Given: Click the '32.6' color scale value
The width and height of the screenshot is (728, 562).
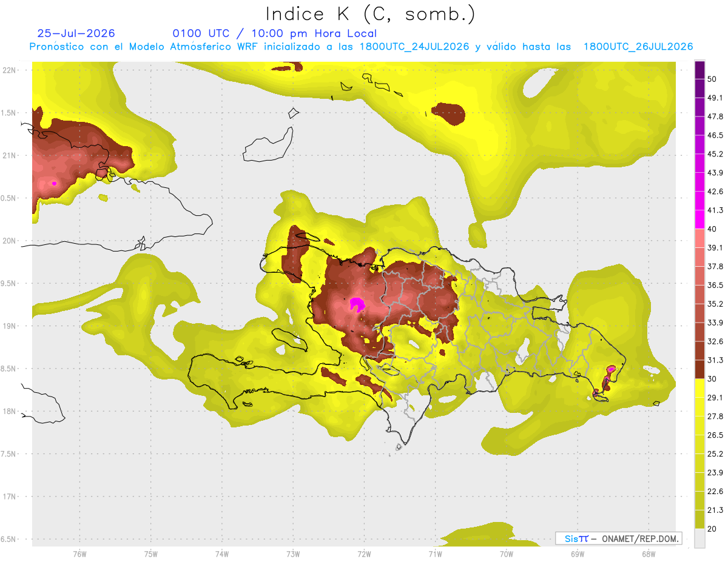Looking at the screenshot, I should [x=715, y=341].
